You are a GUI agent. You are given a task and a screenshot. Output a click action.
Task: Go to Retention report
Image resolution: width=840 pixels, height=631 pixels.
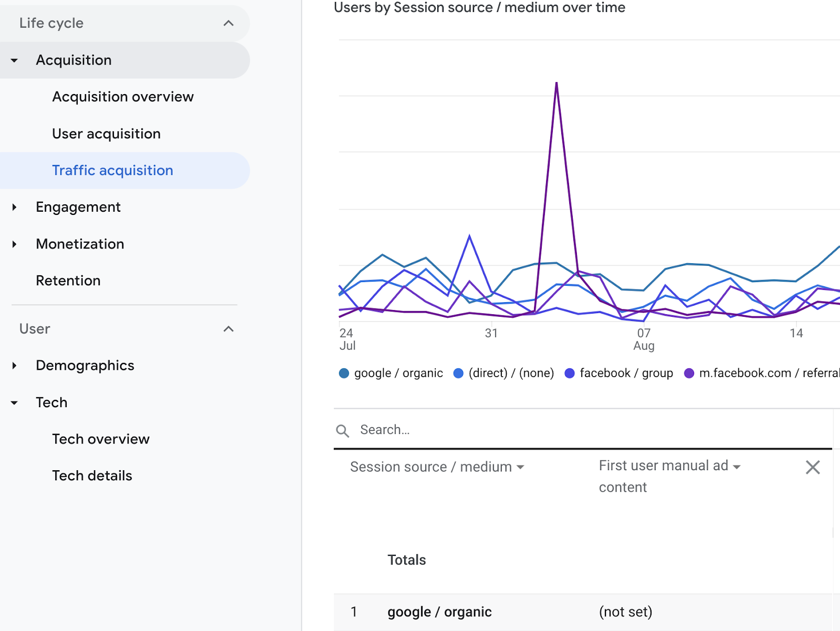coord(68,281)
